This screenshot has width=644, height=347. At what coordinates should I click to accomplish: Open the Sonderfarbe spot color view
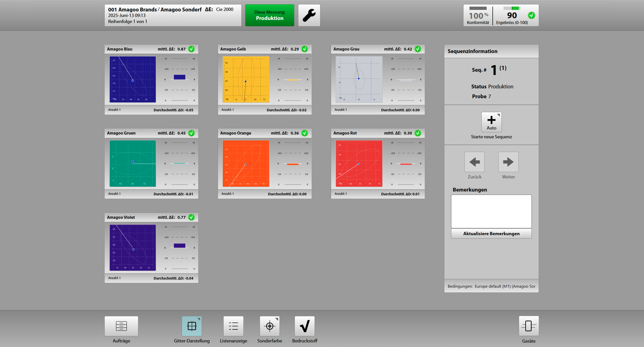pos(269,326)
